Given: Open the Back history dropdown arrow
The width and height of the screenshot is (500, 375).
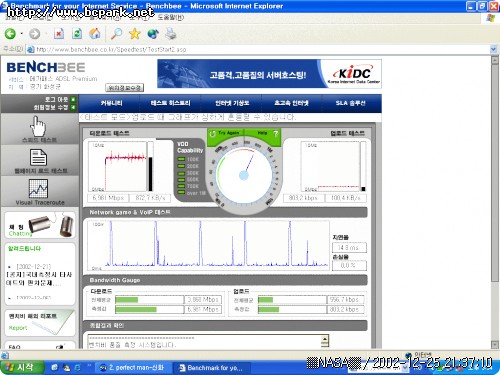Looking at the screenshot, I should click(22, 34).
